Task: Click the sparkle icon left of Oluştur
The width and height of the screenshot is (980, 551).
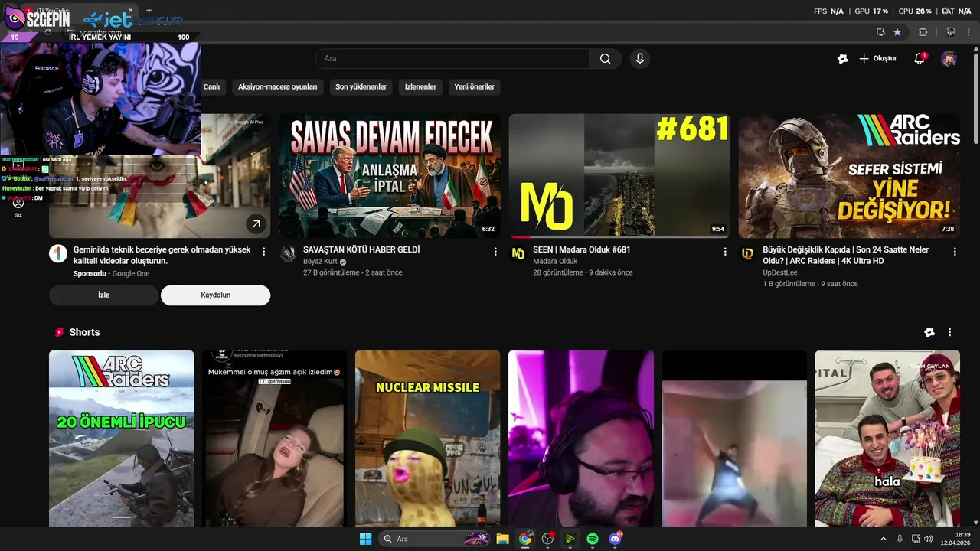Action: pos(843,59)
